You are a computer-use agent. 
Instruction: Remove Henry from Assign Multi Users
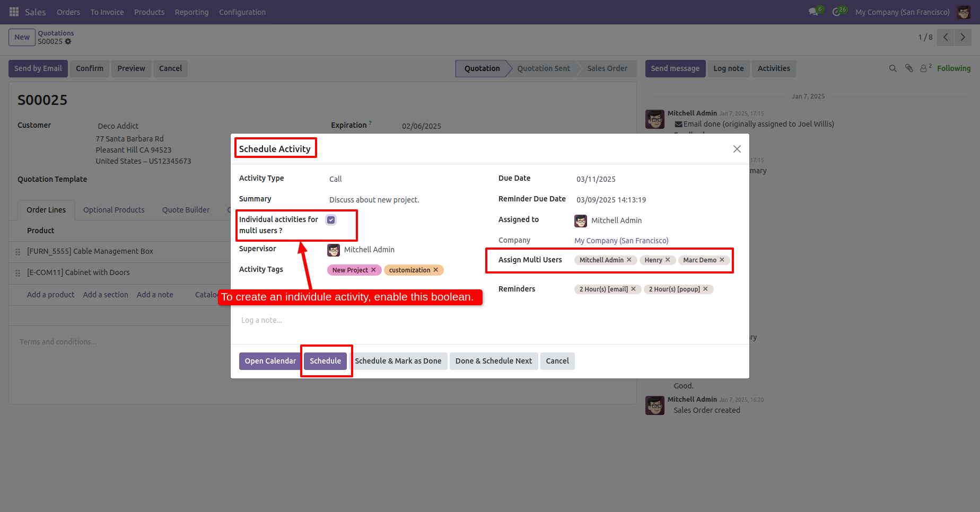click(668, 260)
